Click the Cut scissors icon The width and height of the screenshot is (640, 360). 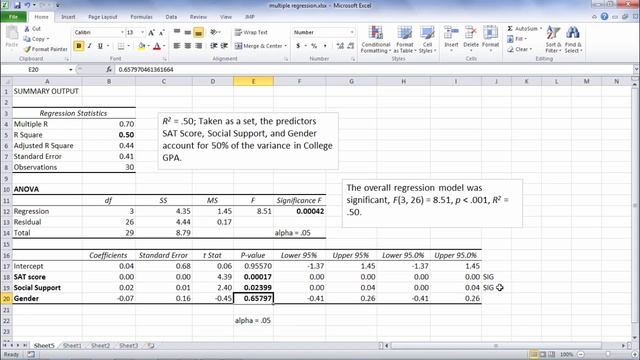[x=27, y=29]
